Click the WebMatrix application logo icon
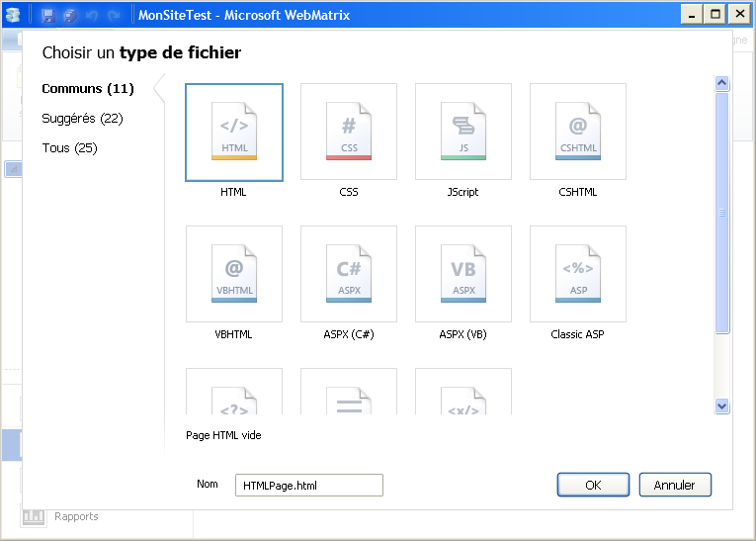This screenshot has height=541, width=756. pyautogui.click(x=13, y=16)
